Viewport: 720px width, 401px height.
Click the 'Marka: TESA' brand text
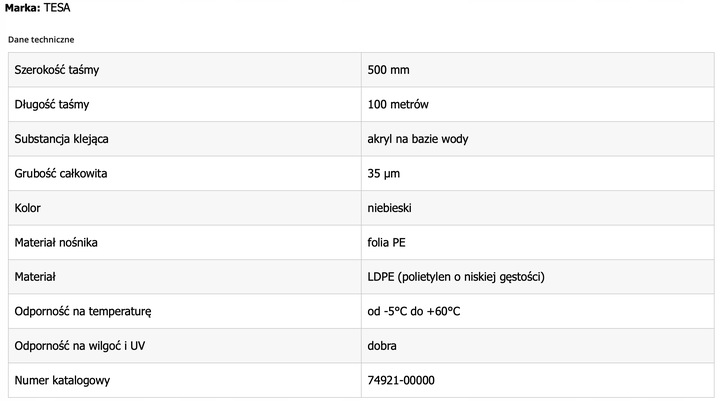(37, 8)
